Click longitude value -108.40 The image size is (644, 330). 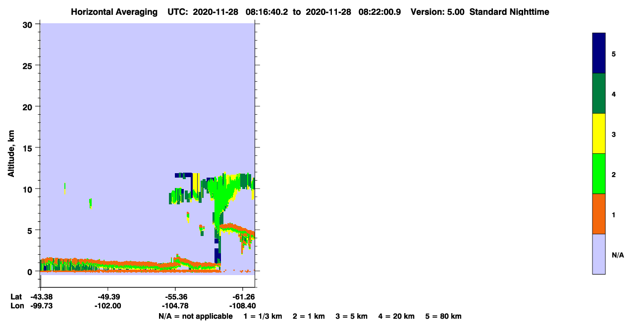tap(242, 306)
